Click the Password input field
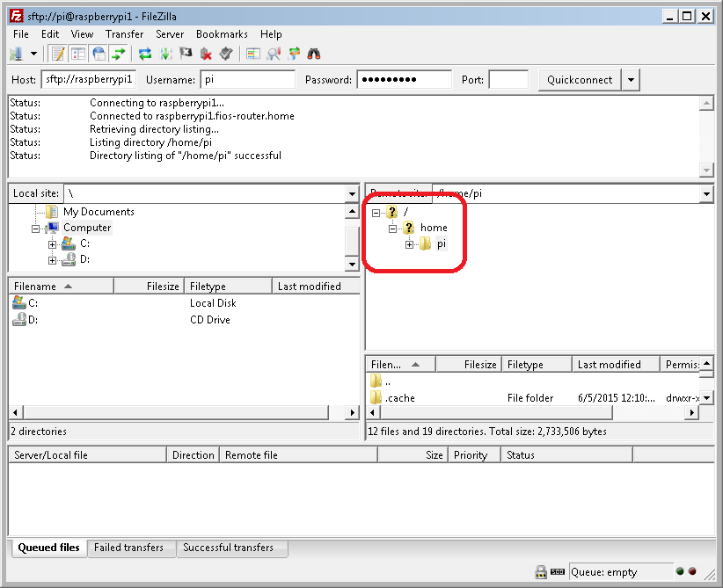This screenshot has height=588, width=723. point(405,79)
